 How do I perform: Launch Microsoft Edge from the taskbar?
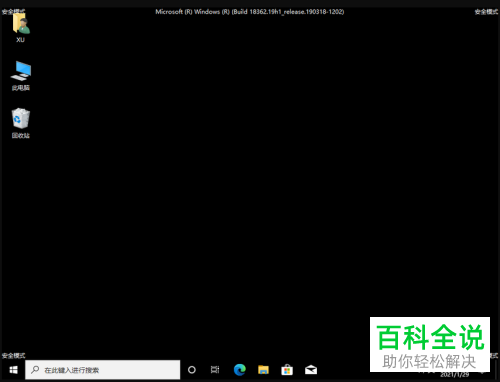[x=239, y=370]
